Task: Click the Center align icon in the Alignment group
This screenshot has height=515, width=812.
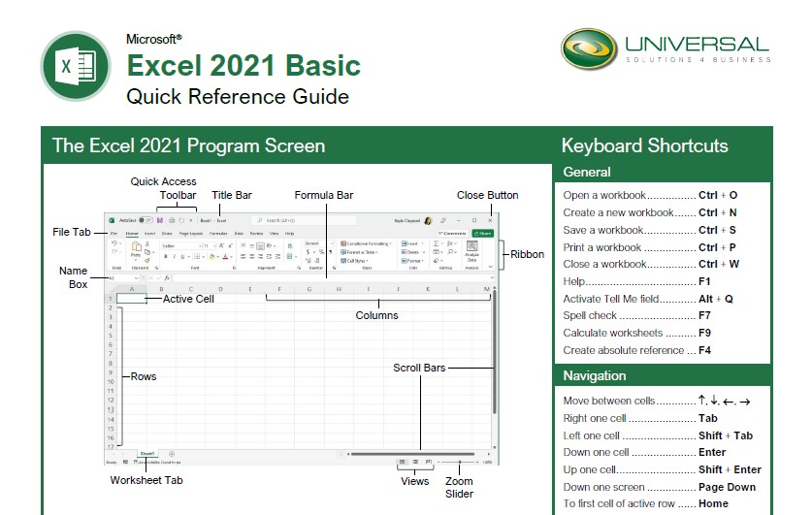Action: click(251, 257)
